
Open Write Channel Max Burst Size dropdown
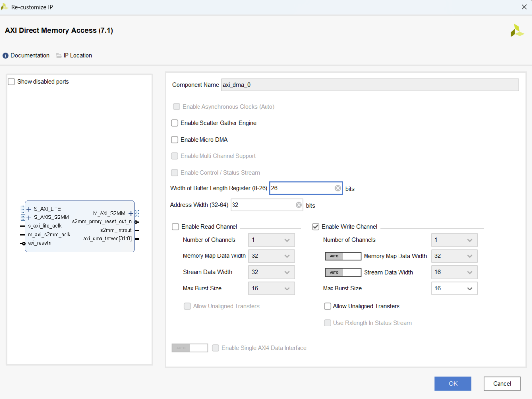point(454,289)
